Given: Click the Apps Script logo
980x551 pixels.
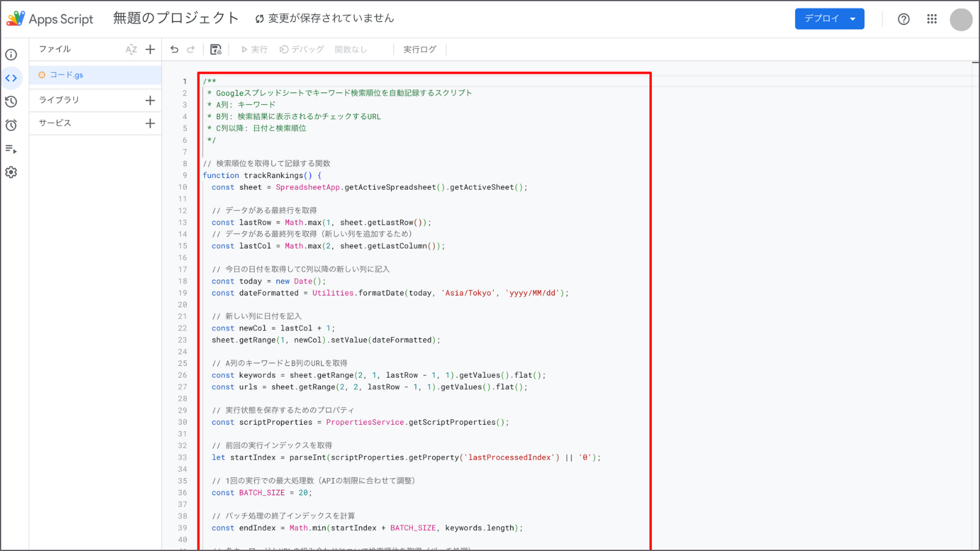Looking at the screenshot, I should tap(50, 18).
